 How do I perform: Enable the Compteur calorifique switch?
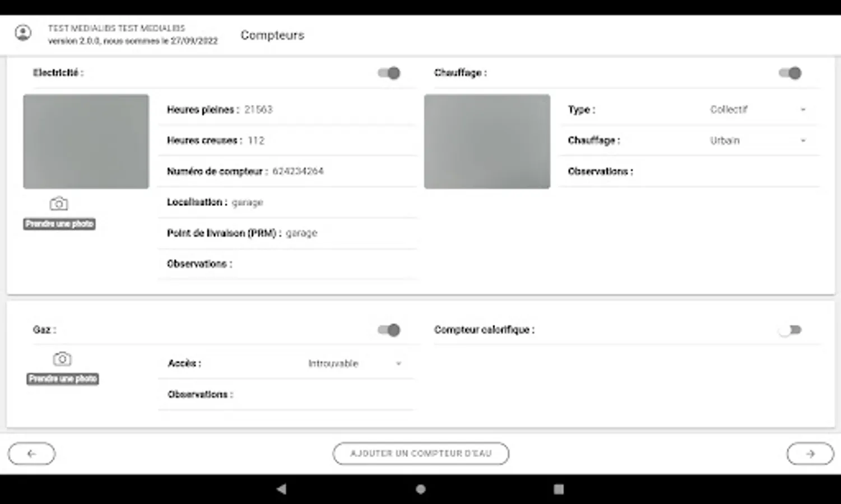790,330
